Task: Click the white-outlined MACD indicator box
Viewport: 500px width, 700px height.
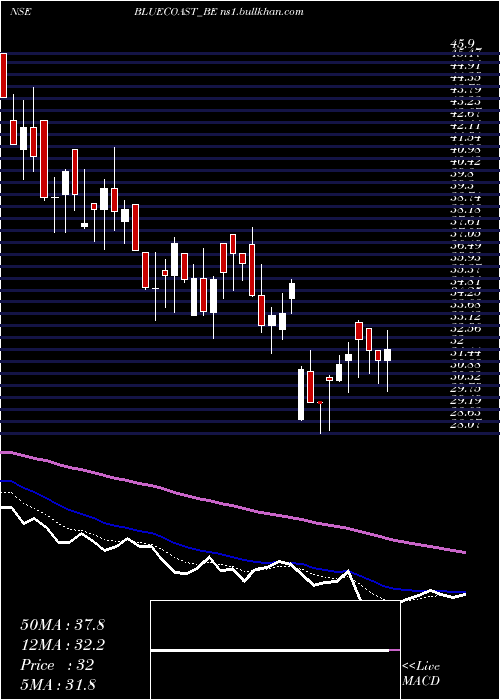Action: [275, 650]
